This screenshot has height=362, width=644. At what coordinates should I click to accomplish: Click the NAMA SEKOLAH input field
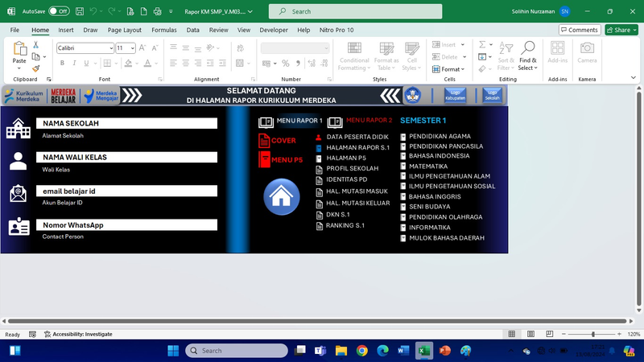126,123
